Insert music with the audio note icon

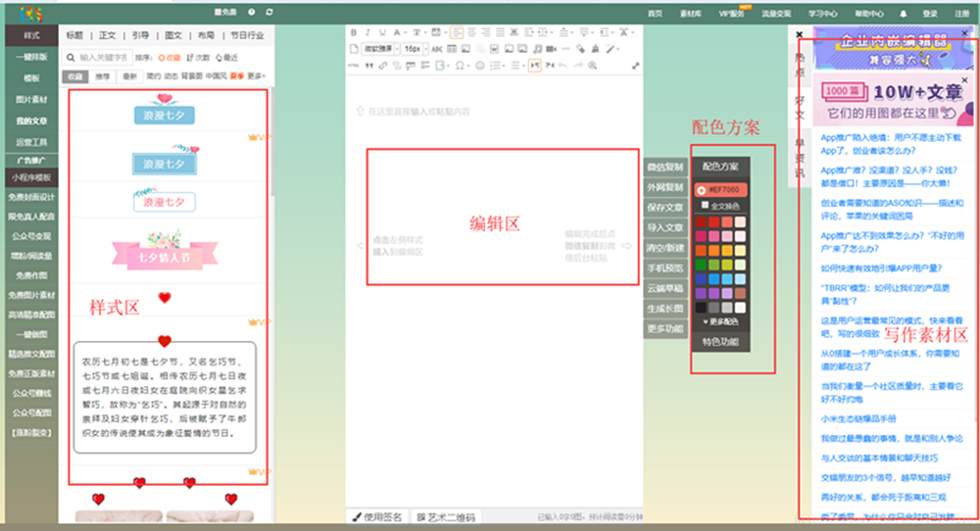click(537, 49)
